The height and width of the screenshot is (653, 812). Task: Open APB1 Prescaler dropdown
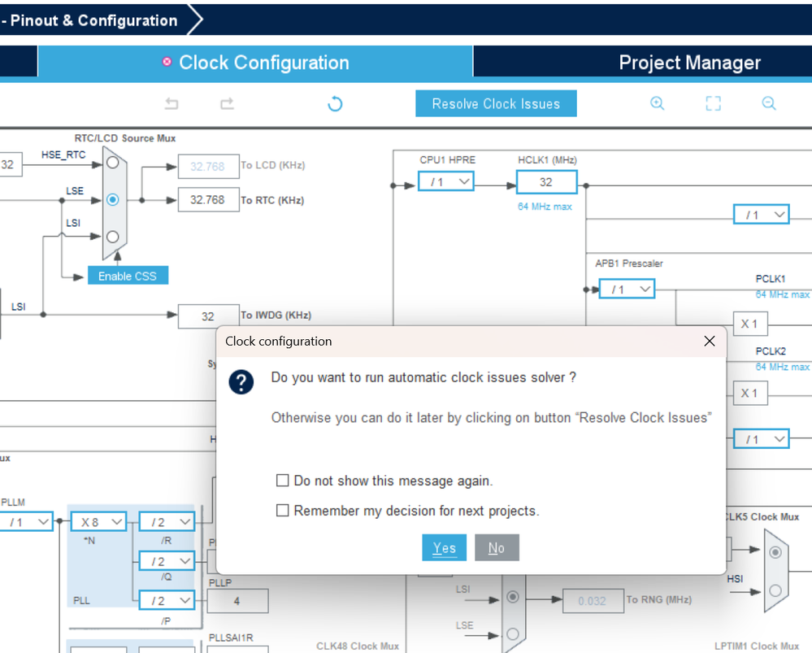tap(627, 289)
